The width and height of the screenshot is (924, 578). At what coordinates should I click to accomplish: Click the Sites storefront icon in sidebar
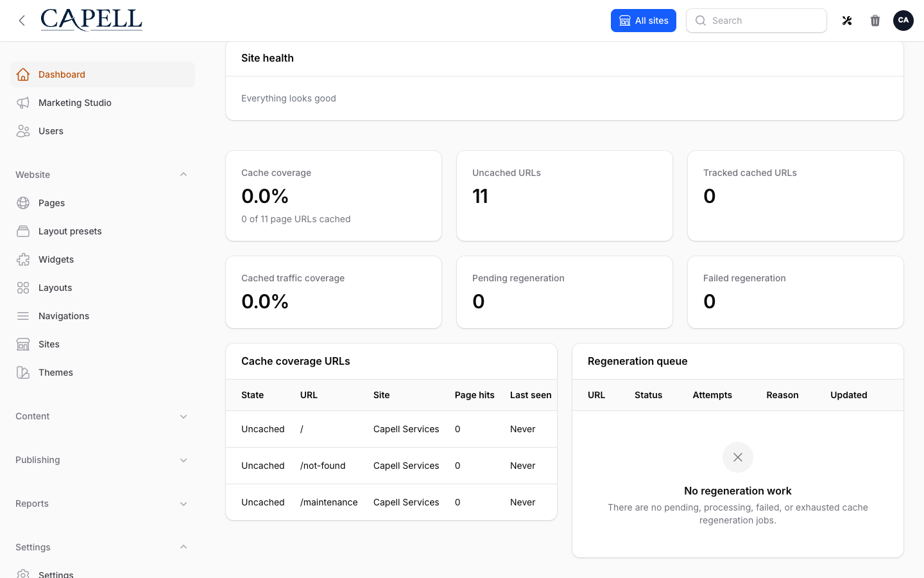point(23,344)
